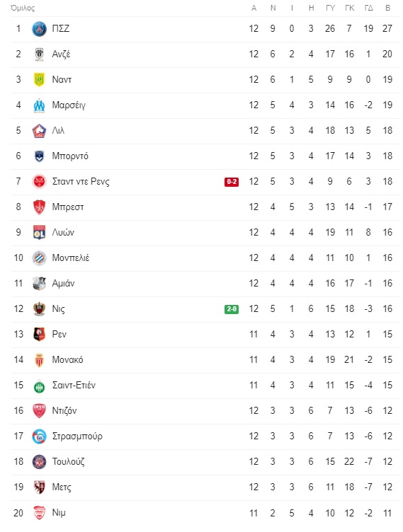Select the Τουλούζ club crest

pyautogui.click(x=39, y=462)
